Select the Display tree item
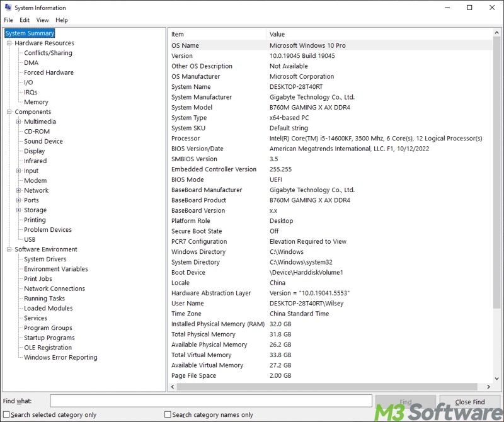Viewport: 504px width, 422px height. click(x=35, y=151)
